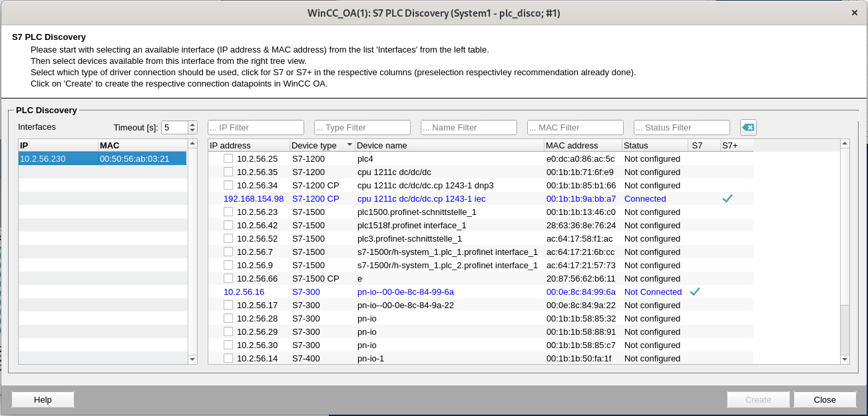Click the Device type column sort arrow
The image size is (868, 416).
click(x=349, y=145)
